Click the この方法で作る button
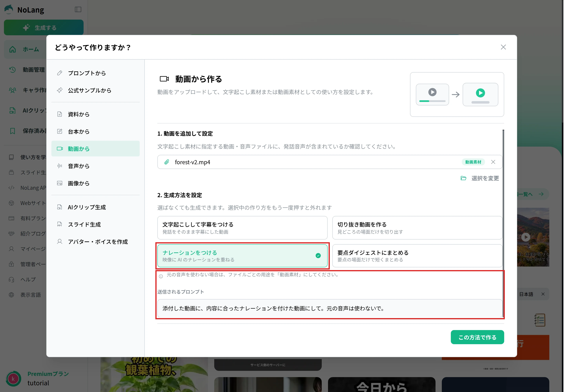Screen dimensions: 565x392 (x=477, y=337)
